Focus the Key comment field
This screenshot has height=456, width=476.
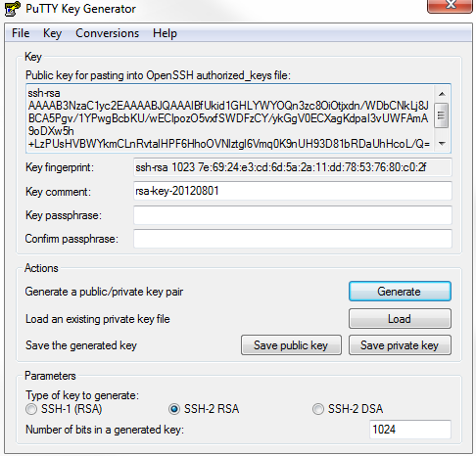pos(293,191)
